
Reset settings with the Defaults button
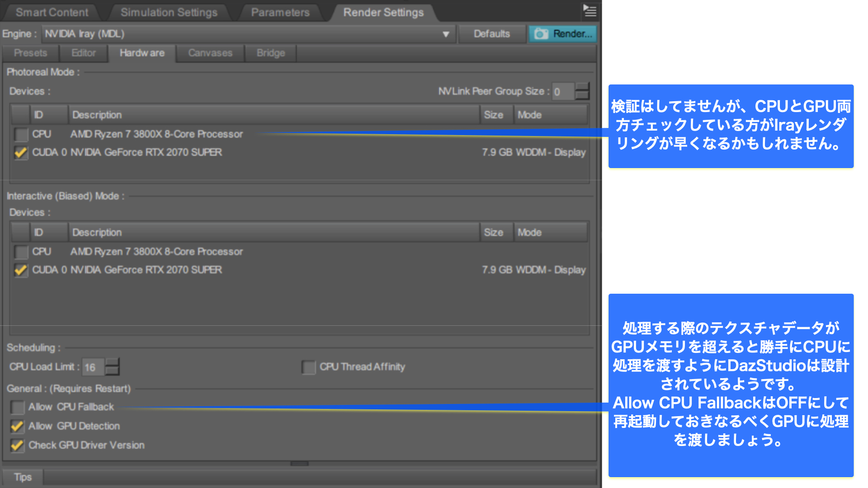tap(492, 34)
